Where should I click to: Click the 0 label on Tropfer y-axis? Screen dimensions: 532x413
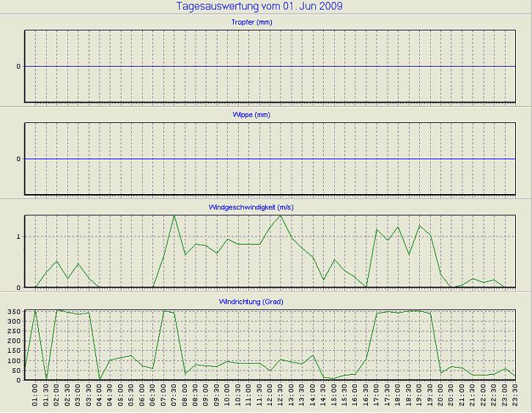pos(18,67)
